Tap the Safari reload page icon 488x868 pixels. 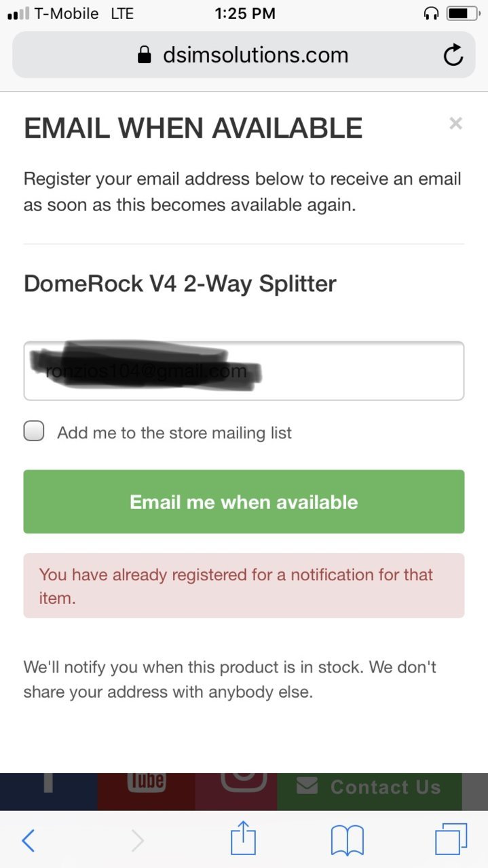pos(453,55)
